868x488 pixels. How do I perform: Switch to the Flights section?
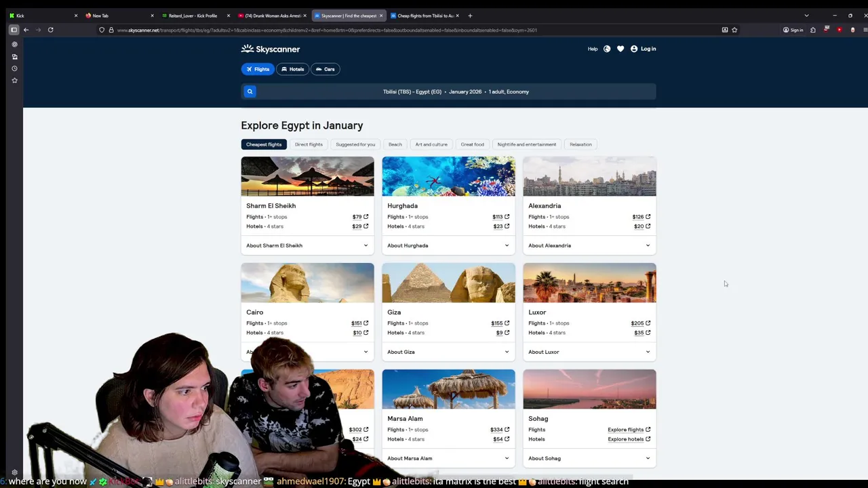[x=258, y=69]
